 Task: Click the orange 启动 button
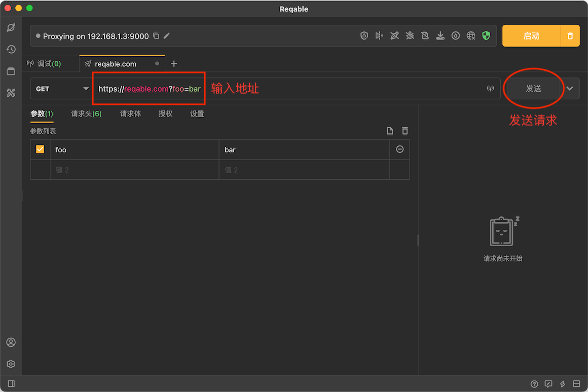531,36
